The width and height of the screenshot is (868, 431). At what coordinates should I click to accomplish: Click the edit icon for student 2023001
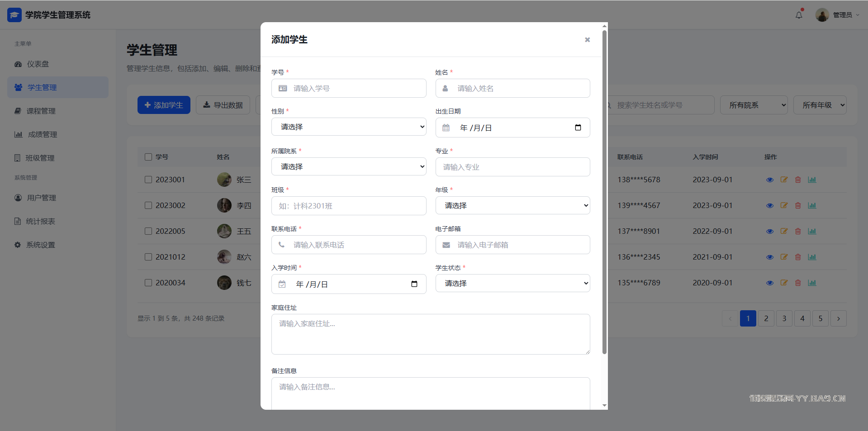coord(784,180)
